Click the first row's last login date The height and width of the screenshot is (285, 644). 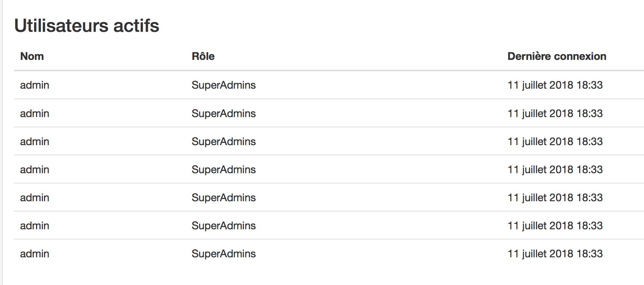pyautogui.click(x=555, y=85)
